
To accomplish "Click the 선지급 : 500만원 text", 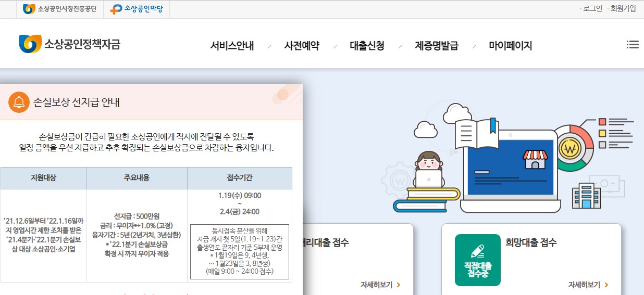I will [137, 216].
